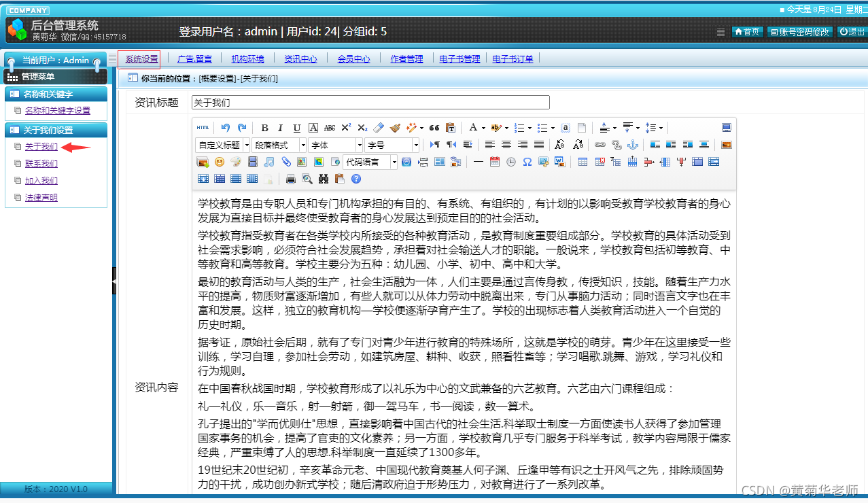This screenshot has height=503, width=868.
Task: Switch to the 电子书管理 tab
Action: click(458, 58)
